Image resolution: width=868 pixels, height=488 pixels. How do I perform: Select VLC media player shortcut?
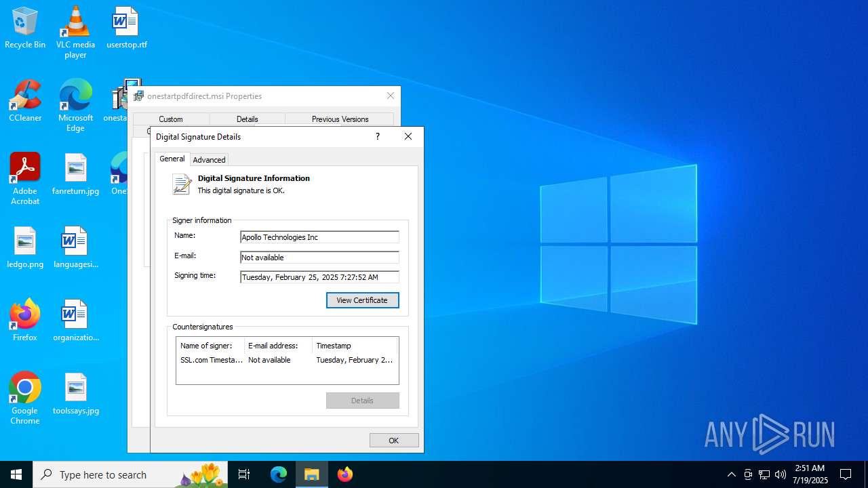pos(75,33)
